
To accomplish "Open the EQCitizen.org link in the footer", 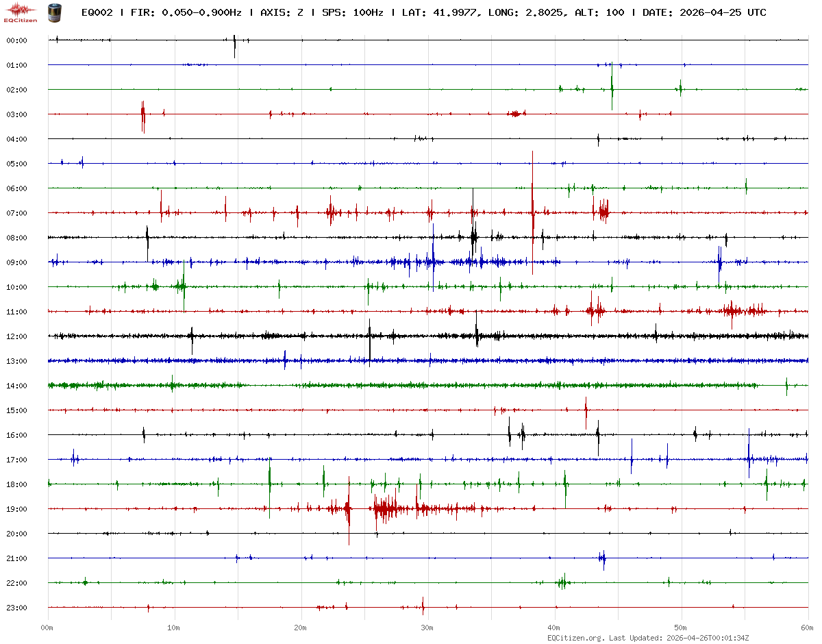I will [575, 638].
